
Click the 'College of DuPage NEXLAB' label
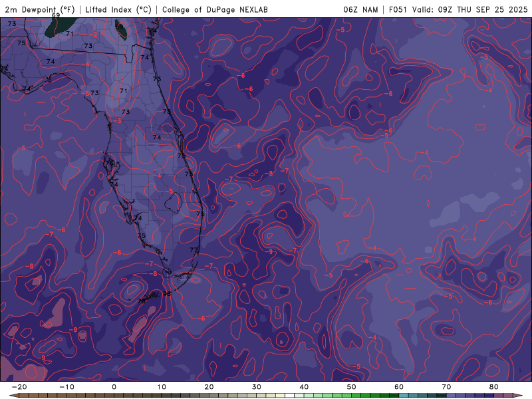coord(215,9)
